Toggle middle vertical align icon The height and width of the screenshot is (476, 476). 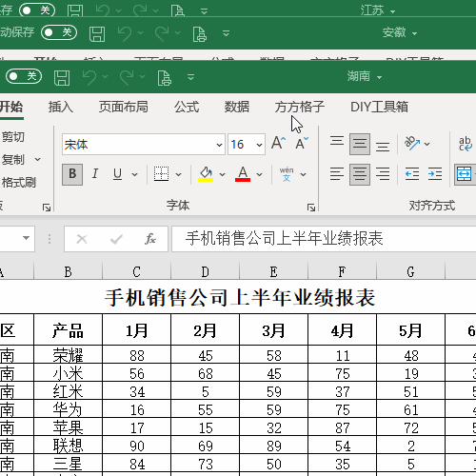click(x=360, y=144)
